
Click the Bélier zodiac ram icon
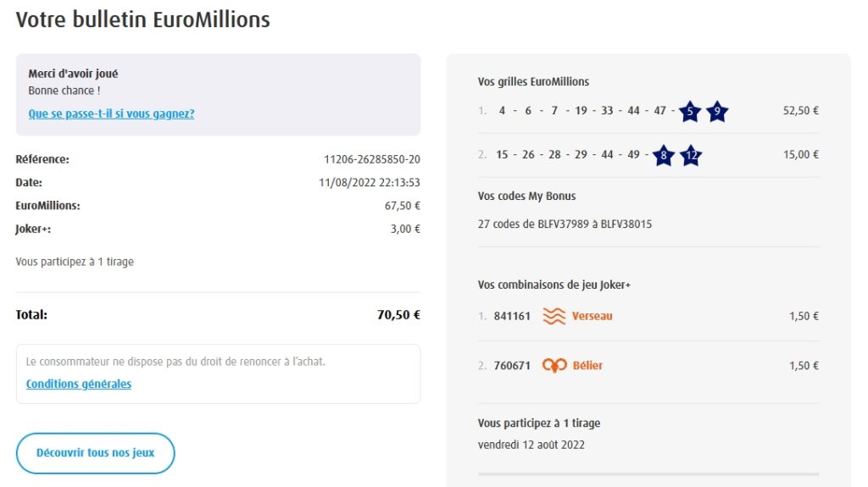[554, 366]
